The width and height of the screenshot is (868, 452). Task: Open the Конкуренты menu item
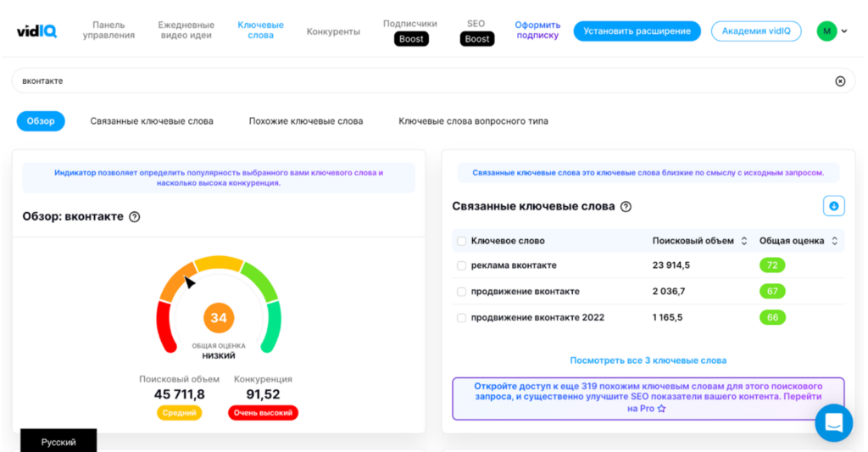tap(333, 31)
